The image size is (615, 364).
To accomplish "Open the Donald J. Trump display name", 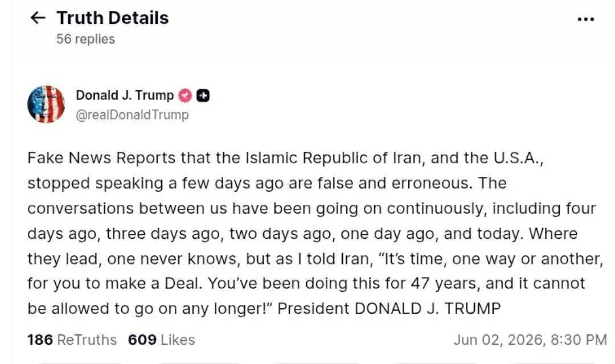I will pos(125,95).
